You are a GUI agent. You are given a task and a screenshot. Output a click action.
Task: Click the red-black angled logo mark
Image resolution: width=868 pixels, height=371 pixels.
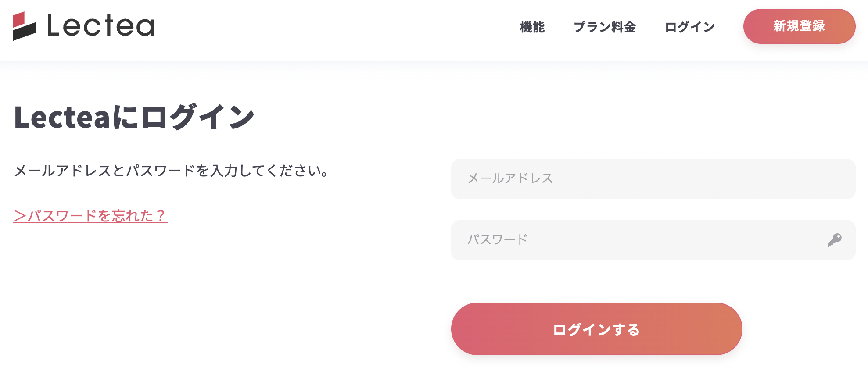point(24,25)
